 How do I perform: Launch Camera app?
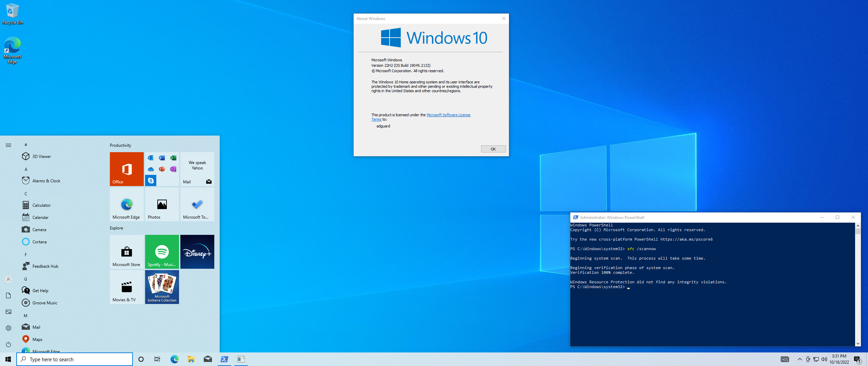(61, 229)
